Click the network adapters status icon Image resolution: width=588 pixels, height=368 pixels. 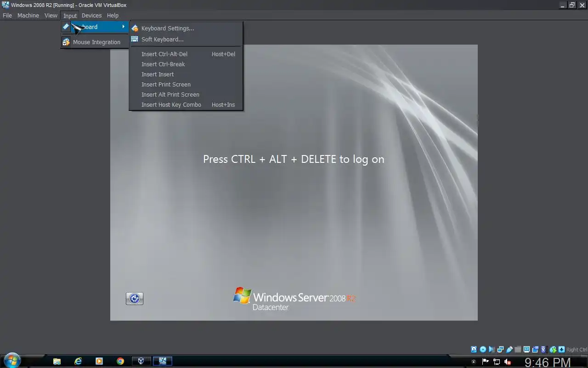point(500,350)
